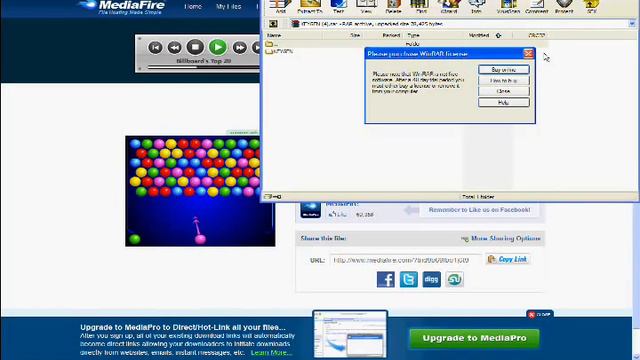Share the file on Twitter

409,280
